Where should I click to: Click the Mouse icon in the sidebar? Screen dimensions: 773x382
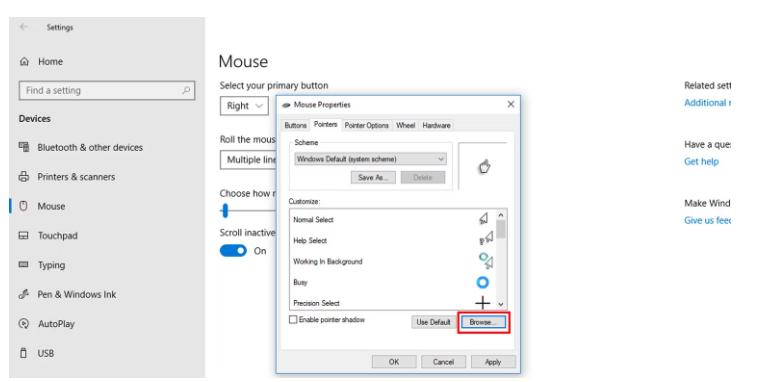coord(23,206)
